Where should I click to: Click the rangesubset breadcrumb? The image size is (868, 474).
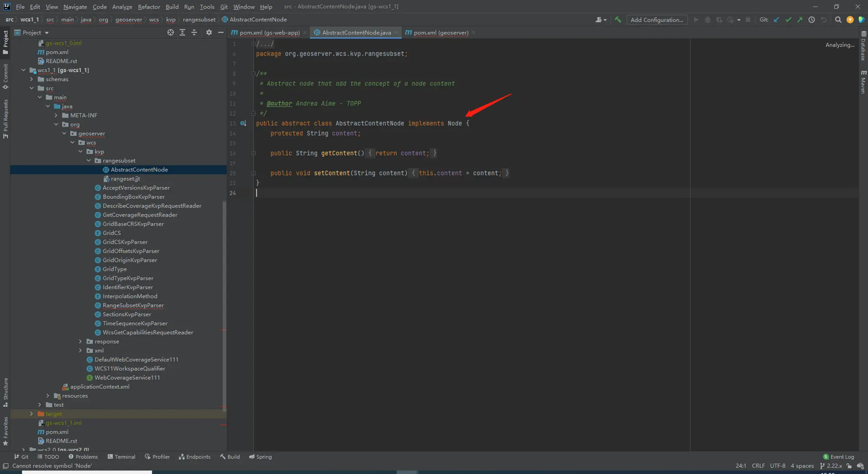pos(199,20)
